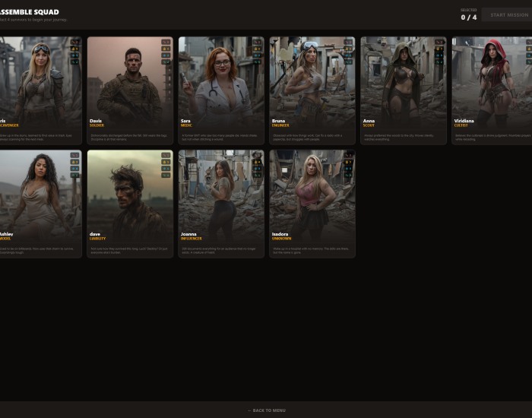The width and height of the screenshot is (532, 418).
Task: Click dave's yellow stat badge
Action: [166, 162]
